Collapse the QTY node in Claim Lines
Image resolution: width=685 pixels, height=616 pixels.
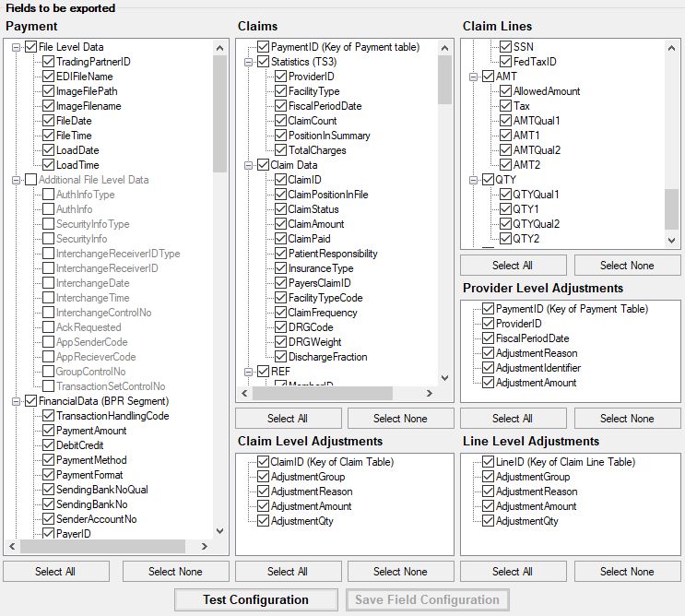coord(473,180)
